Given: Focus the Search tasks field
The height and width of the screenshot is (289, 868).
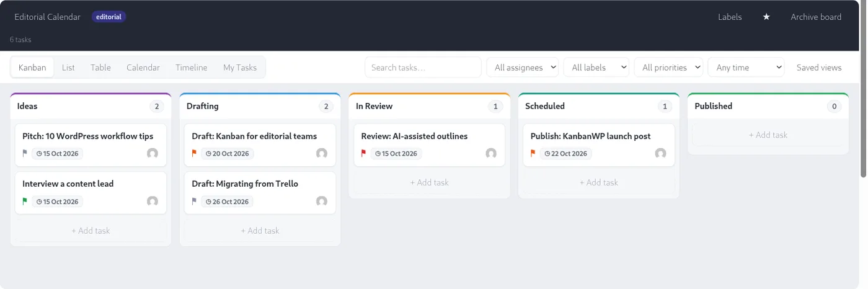Looking at the screenshot, I should point(423,67).
